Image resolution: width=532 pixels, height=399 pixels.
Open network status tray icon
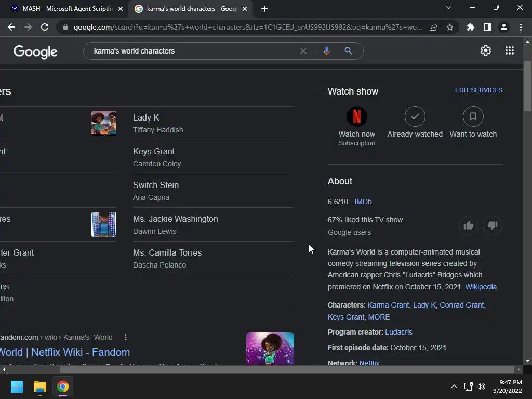click(469, 387)
